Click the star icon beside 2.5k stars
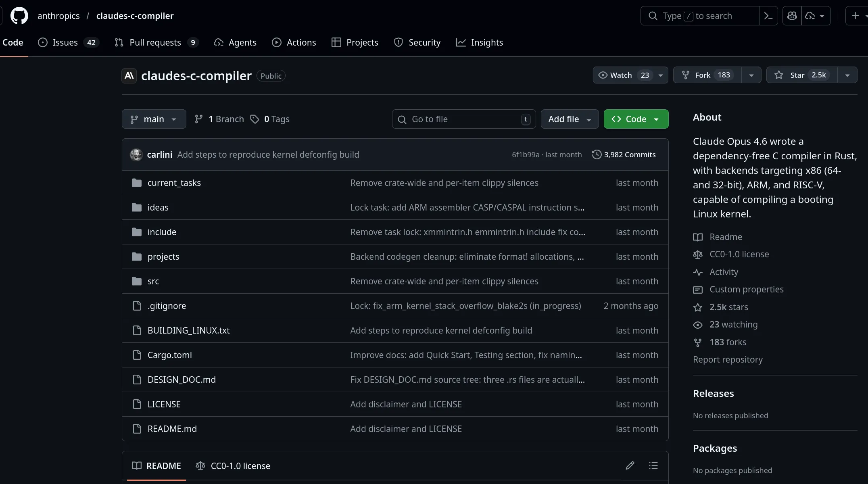This screenshot has width=868, height=484. click(x=698, y=307)
